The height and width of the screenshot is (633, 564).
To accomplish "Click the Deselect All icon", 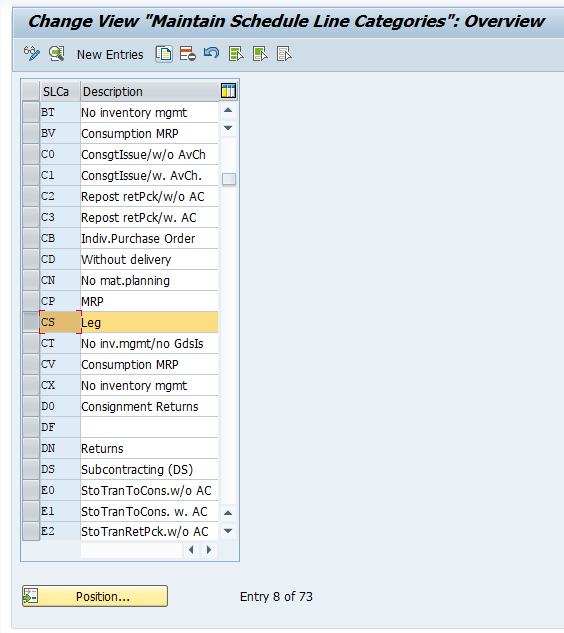I will coord(284,54).
